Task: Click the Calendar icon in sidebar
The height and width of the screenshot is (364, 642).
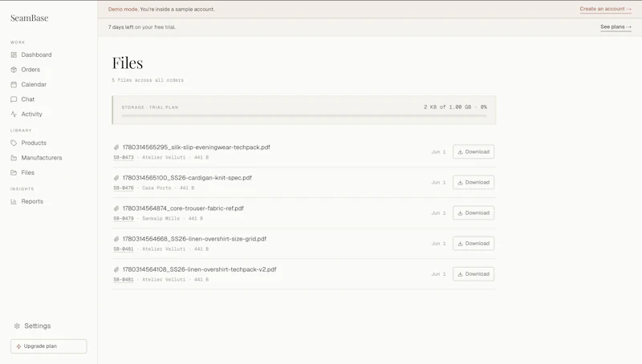Action: 14,84
